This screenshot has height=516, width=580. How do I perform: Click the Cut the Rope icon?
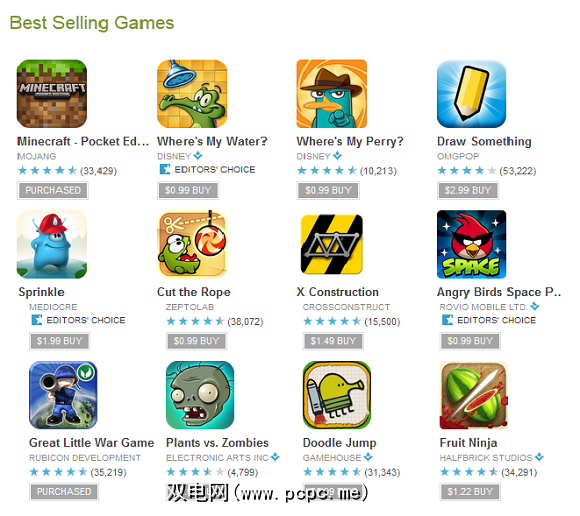(192, 244)
